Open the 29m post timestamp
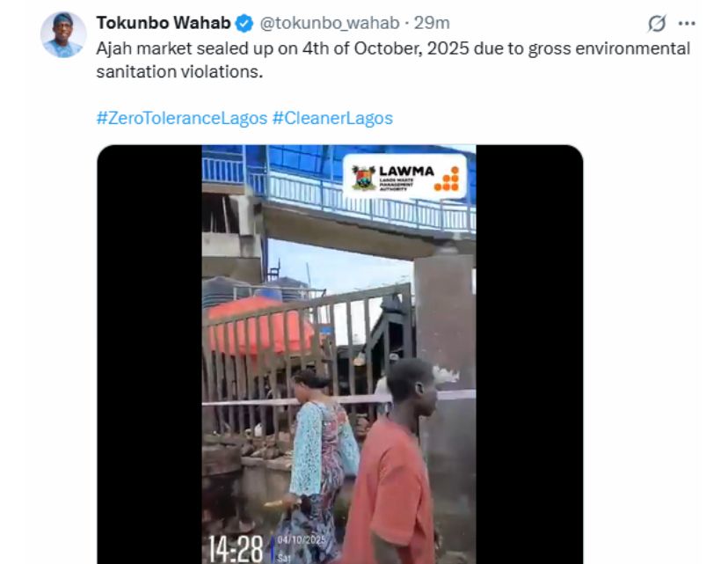The width and height of the screenshot is (728, 564). tap(432, 23)
